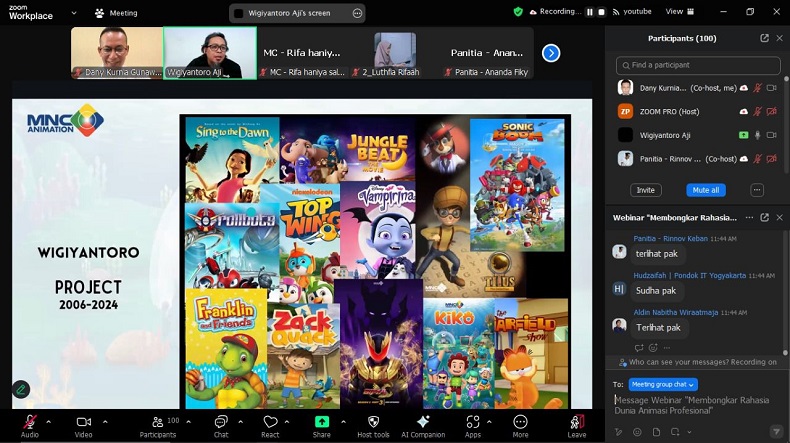
Task: Open the AI Companion sparkle icon
Action: [423, 422]
